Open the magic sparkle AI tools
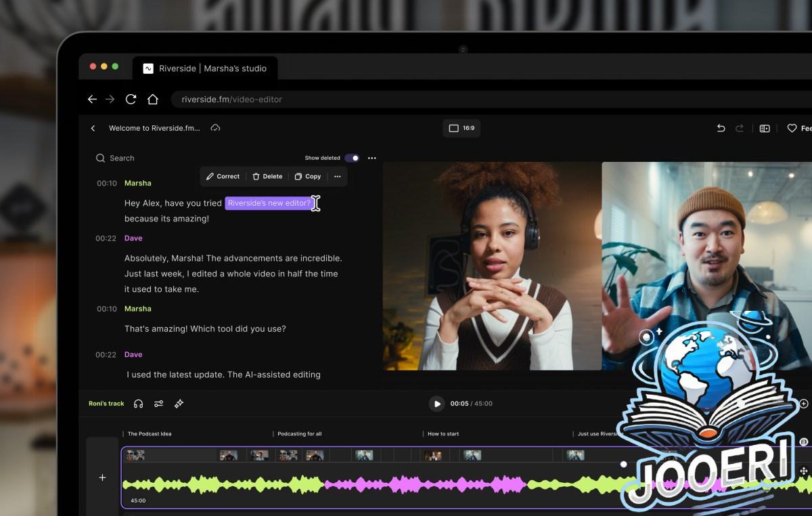The width and height of the screenshot is (812, 516). pyautogui.click(x=179, y=404)
